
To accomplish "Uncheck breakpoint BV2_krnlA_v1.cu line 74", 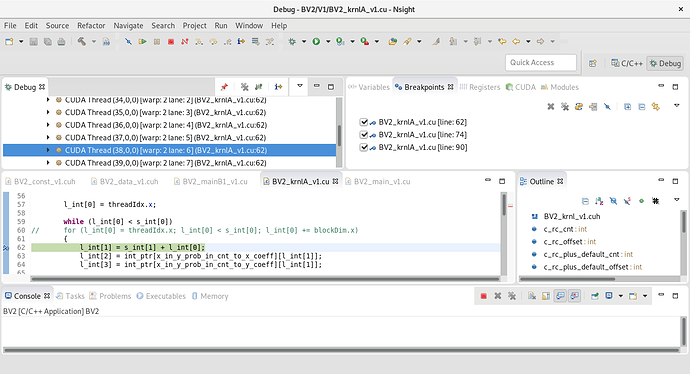I will 363,135.
